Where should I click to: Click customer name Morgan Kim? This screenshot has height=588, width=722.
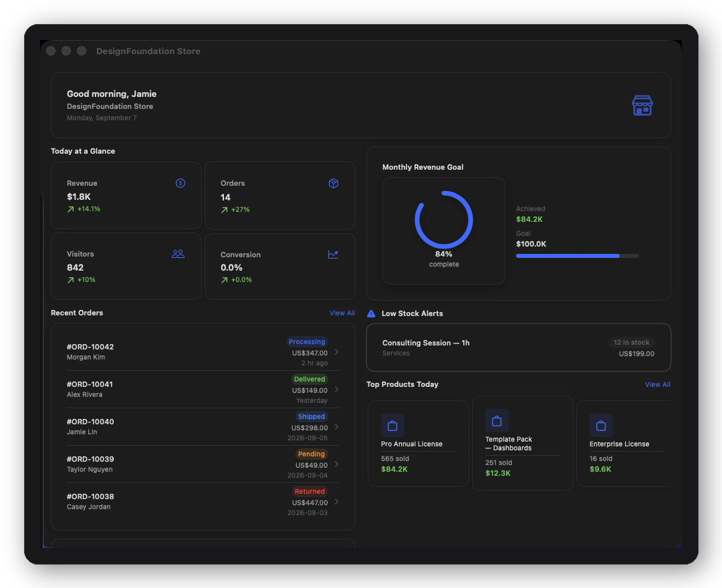pyautogui.click(x=86, y=357)
